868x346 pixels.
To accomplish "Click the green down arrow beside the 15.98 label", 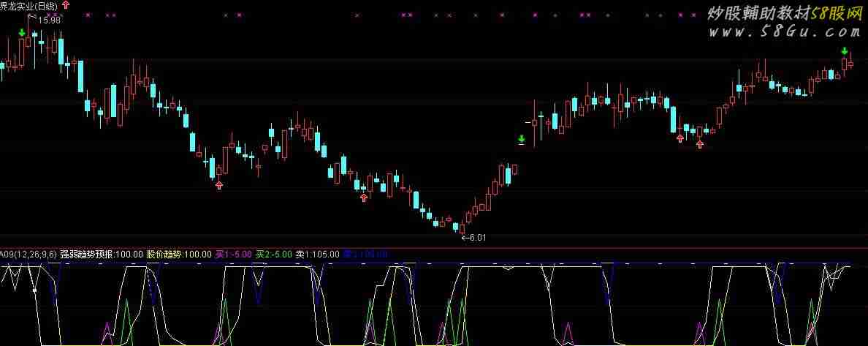I will (21, 33).
